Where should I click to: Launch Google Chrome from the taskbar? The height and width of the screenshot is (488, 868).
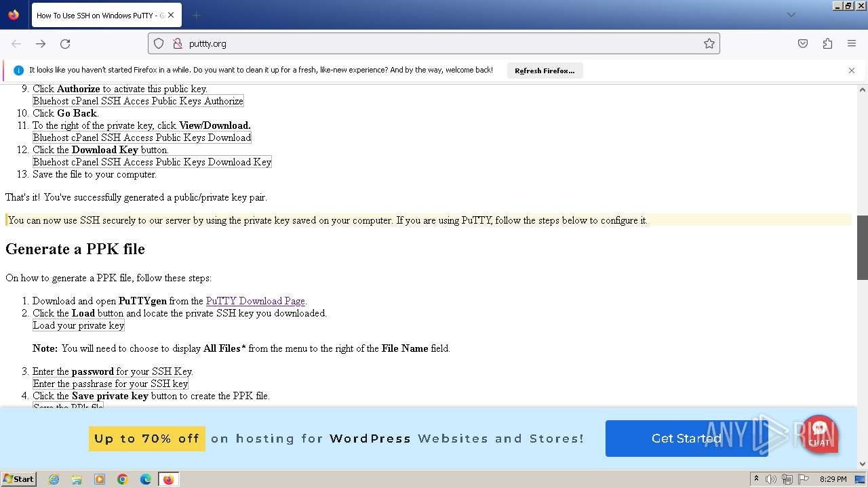pos(123,479)
